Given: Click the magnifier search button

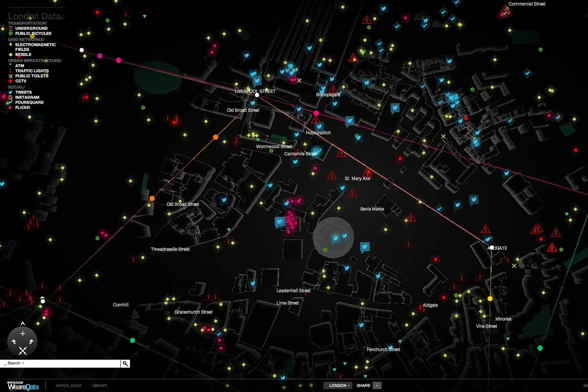Looking at the screenshot, I should point(125,364).
